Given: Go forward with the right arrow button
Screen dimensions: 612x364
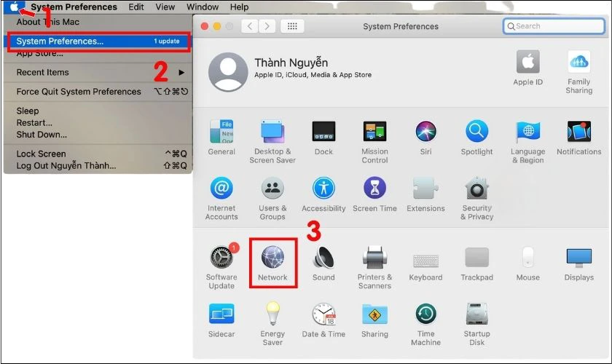Looking at the screenshot, I should click(x=267, y=26).
